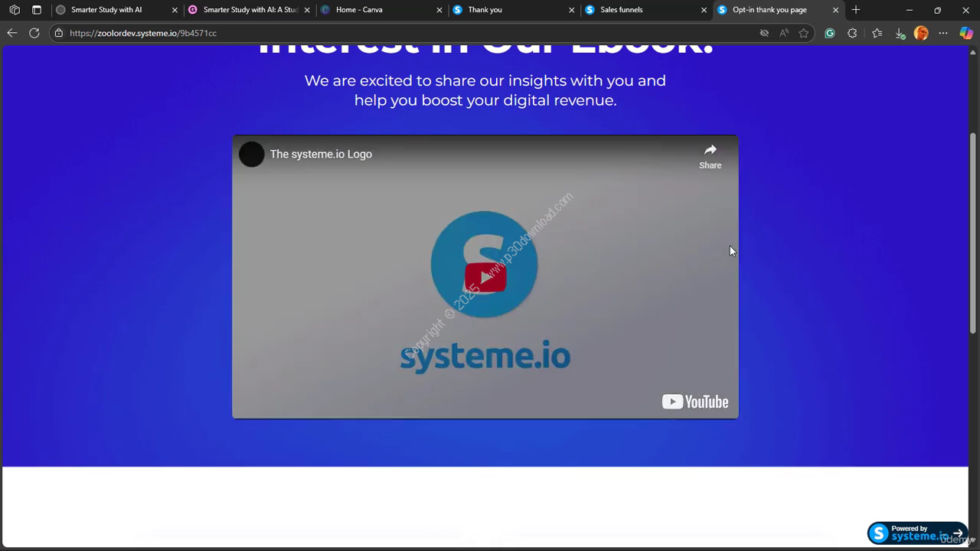Refresh the current page

click(34, 33)
